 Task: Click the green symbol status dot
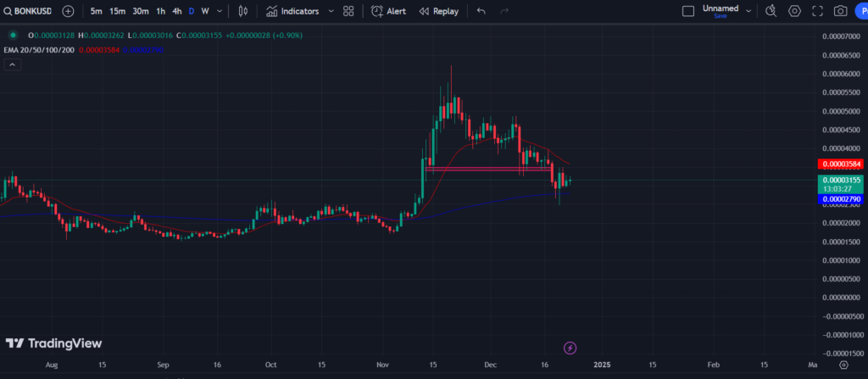pos(14,36)
